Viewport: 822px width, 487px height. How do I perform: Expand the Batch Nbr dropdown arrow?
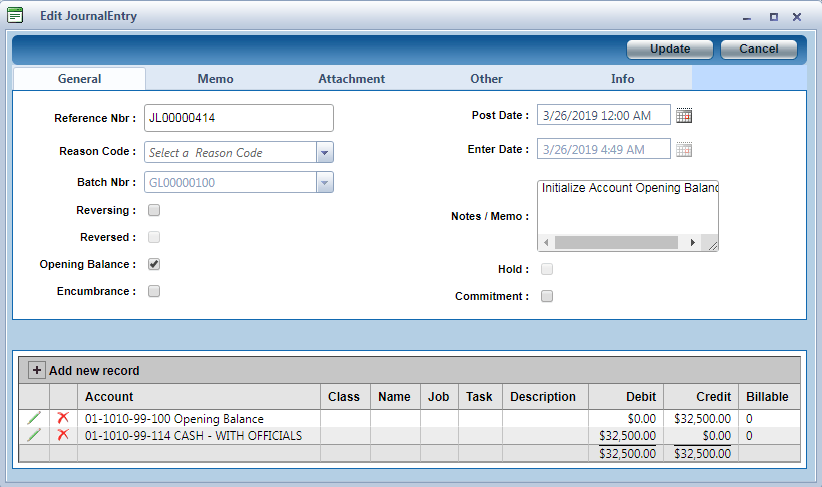tap(324, 182)
